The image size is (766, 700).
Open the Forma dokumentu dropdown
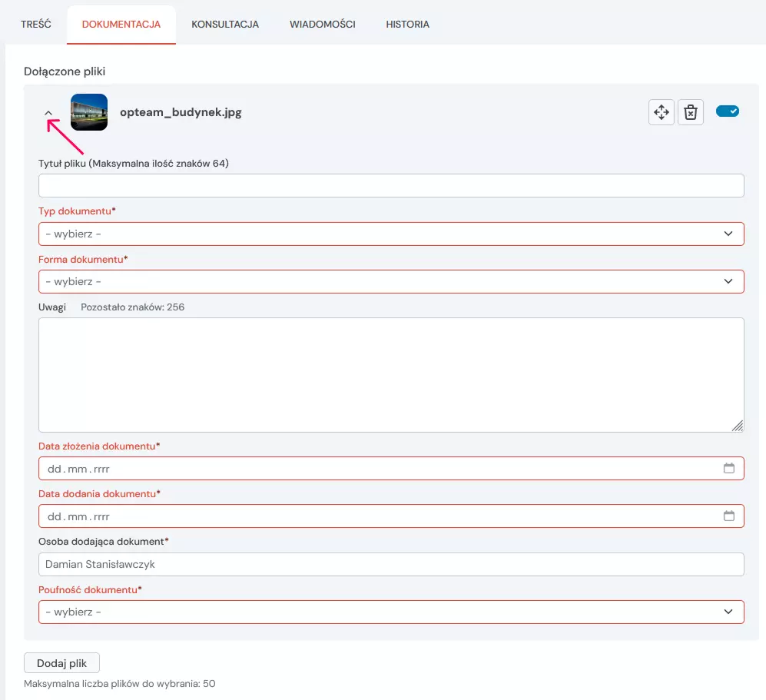(390, 281)
